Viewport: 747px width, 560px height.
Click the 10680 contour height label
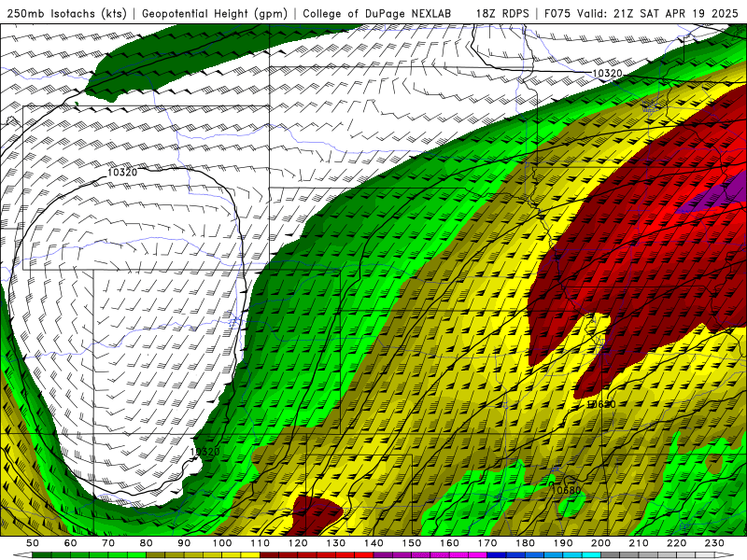click(567, 491)
